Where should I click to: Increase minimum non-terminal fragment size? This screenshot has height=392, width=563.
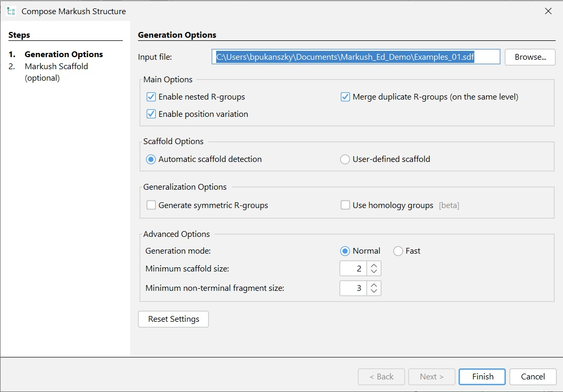[374, 285]
